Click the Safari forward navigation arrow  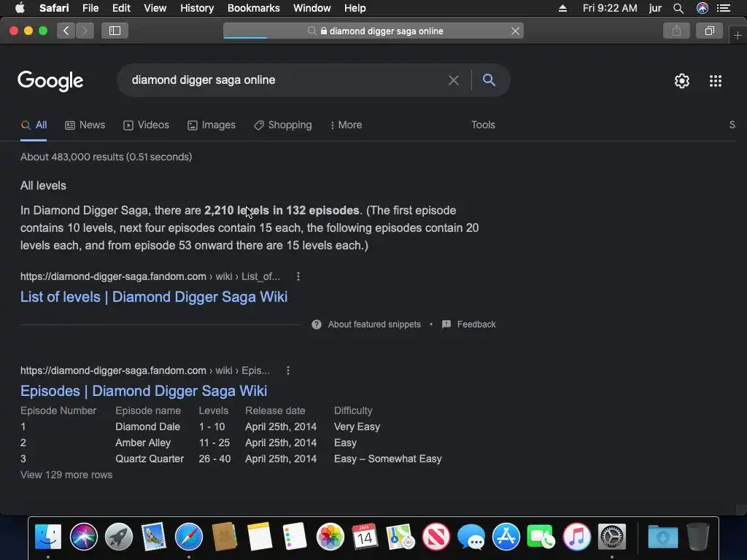point(85,31)
